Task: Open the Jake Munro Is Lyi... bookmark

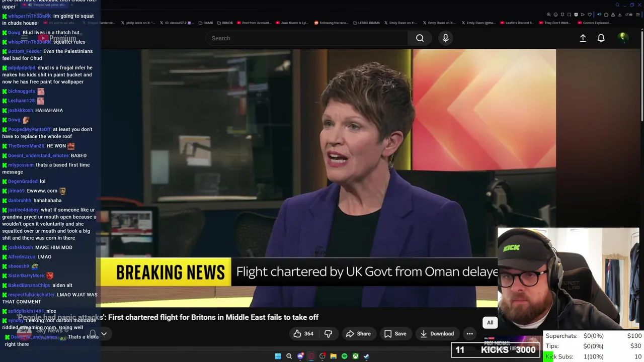Action: [292, 23]
